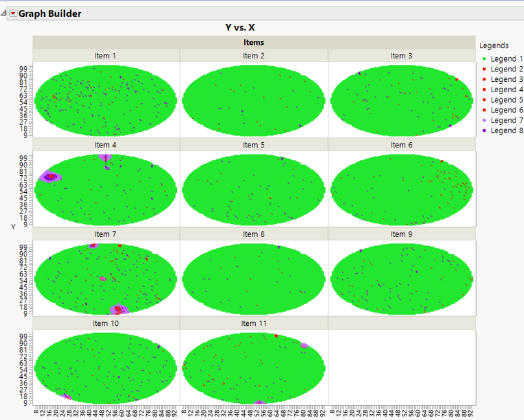Click the Legend 2 red marker
Screen dimensions: 524x420
484,69
